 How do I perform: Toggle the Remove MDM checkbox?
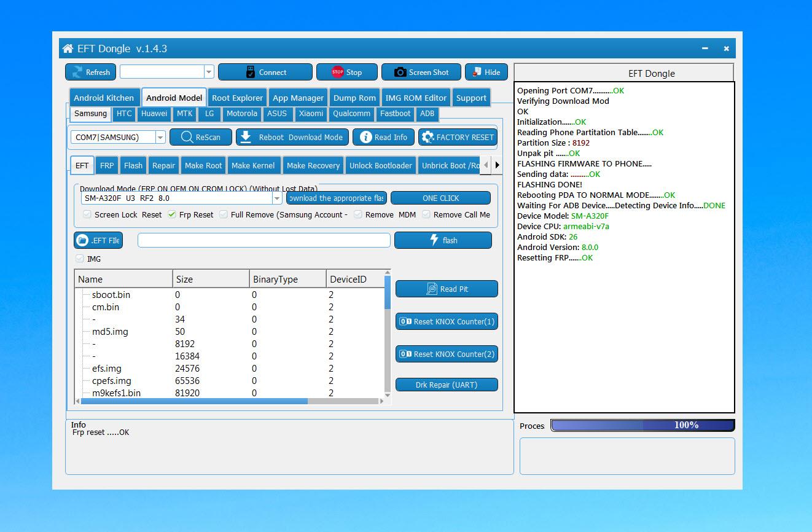(358, 214)
